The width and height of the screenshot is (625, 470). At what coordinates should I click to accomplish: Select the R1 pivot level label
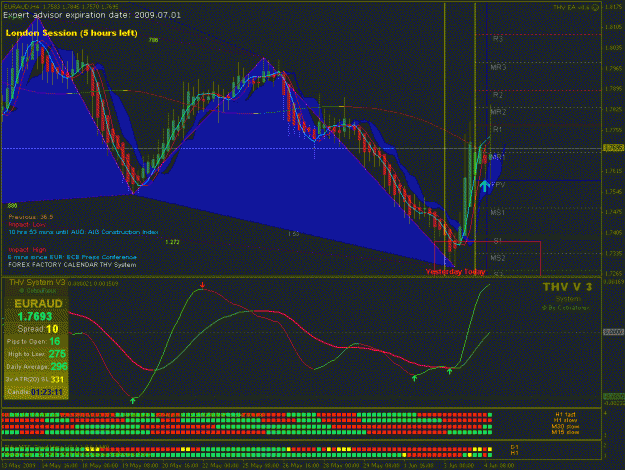tap(497, 129)
